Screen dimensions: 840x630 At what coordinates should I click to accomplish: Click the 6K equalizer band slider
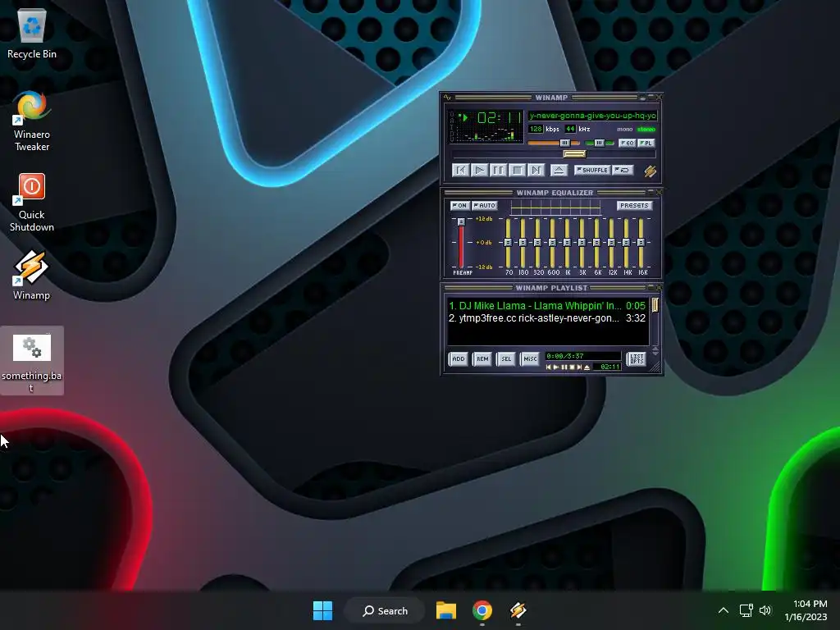tap(596, 243)
